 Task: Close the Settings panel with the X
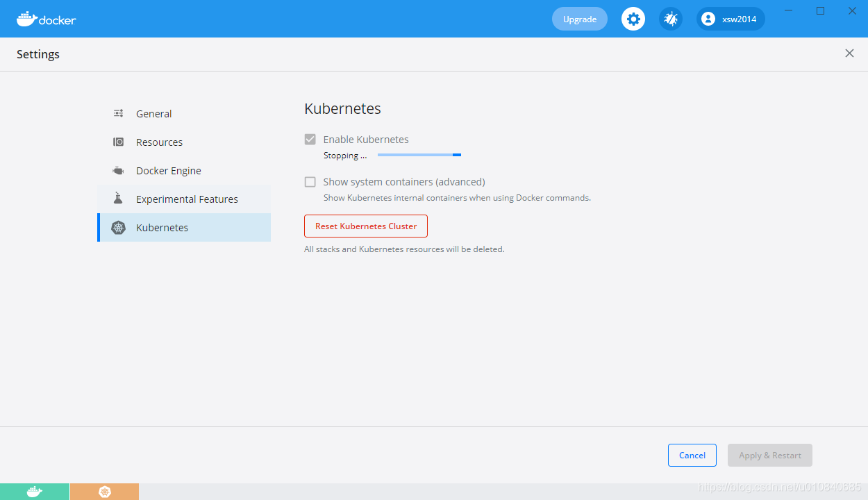[x=849, y=53]
